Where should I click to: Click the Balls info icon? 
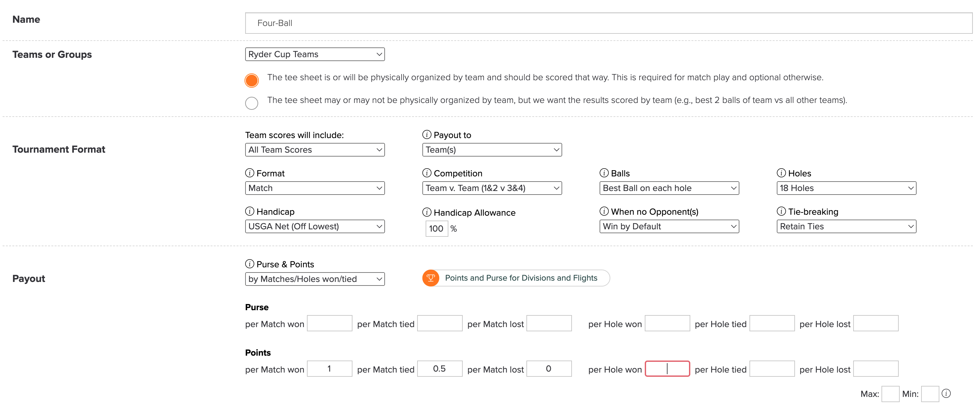click(604, 173)
